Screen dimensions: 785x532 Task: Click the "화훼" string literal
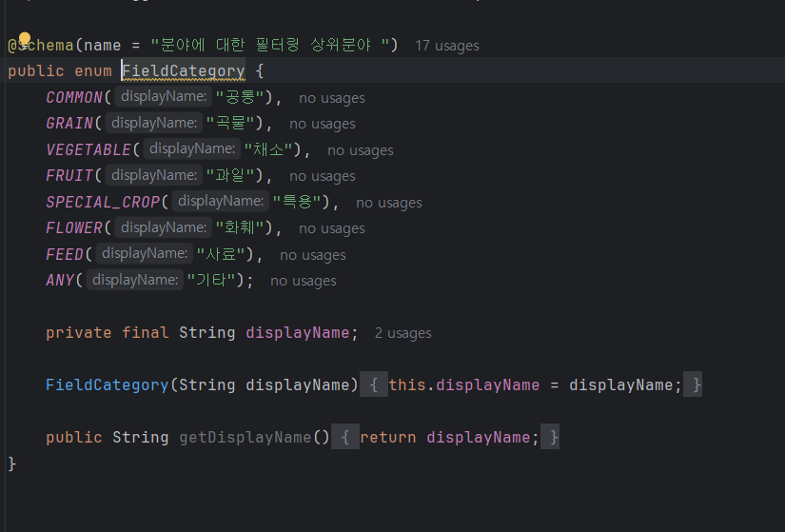click(240, 227)
